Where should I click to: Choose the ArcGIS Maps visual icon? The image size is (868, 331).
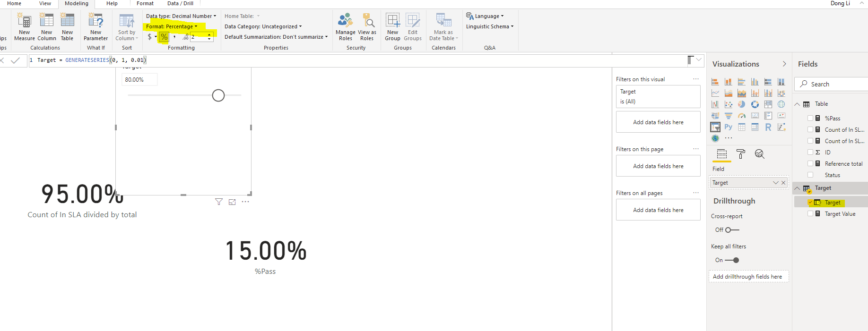715,138
